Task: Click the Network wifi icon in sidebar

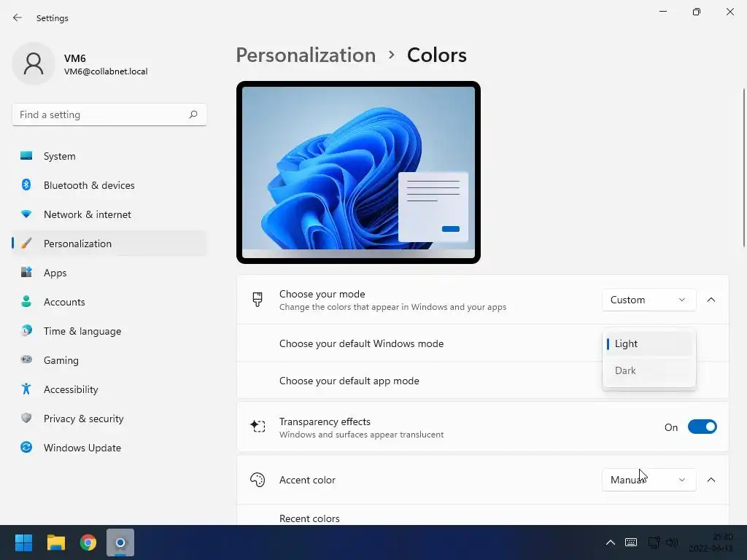Action: tap(26, 214)
